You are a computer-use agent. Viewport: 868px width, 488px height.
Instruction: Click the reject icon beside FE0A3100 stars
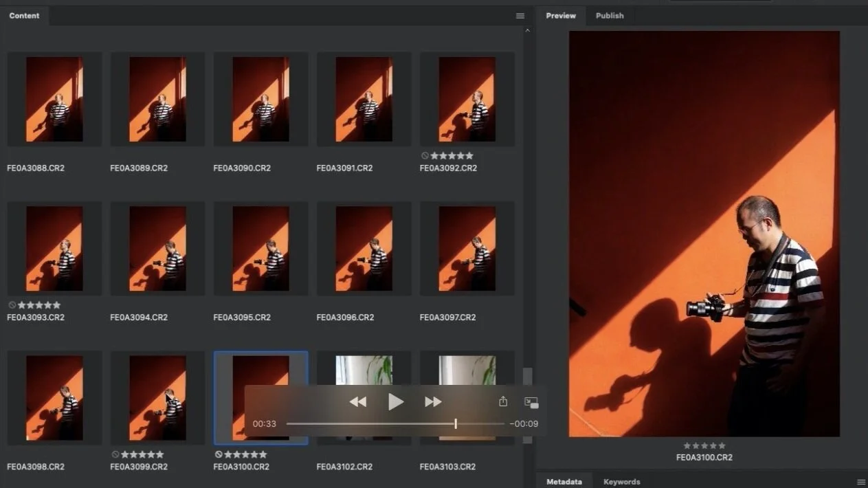[219, 454]
